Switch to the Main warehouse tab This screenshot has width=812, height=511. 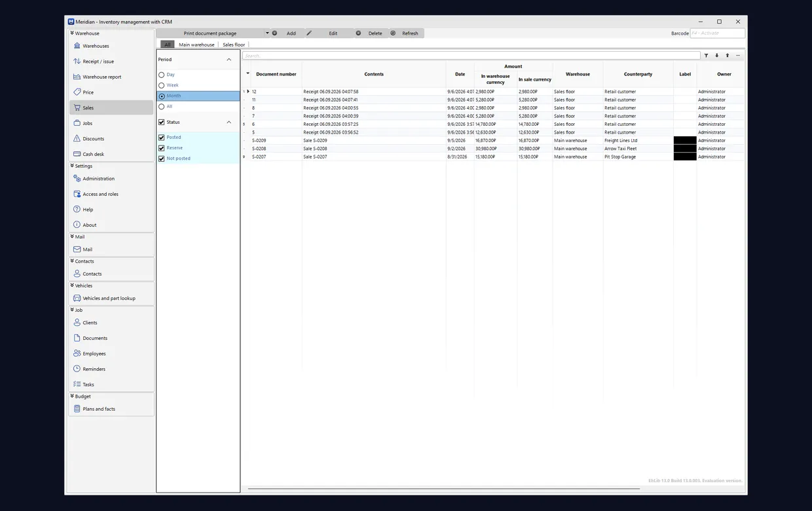click(196, 45)
